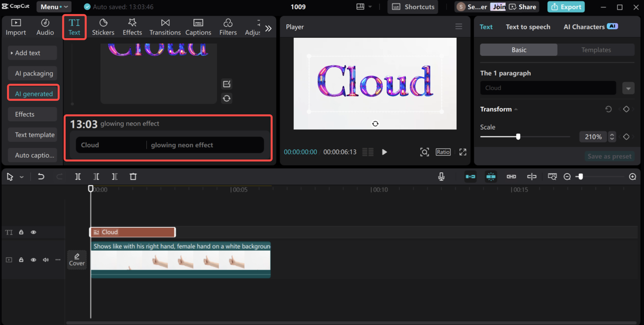Viewport: 644px width, 325px height.
Task: Toggle timeline auto snapping
Action: [491, 177]
